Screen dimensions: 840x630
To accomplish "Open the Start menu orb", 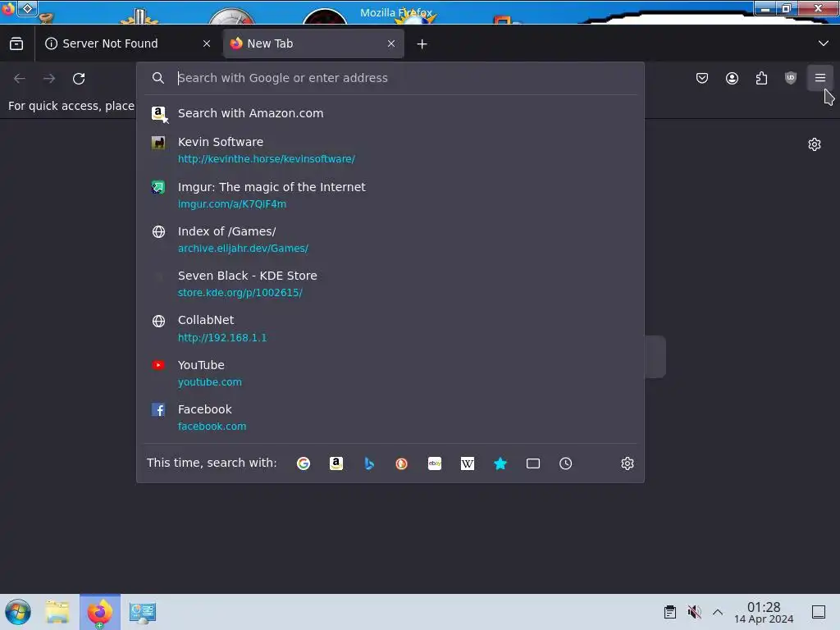I will click(18, 612).
